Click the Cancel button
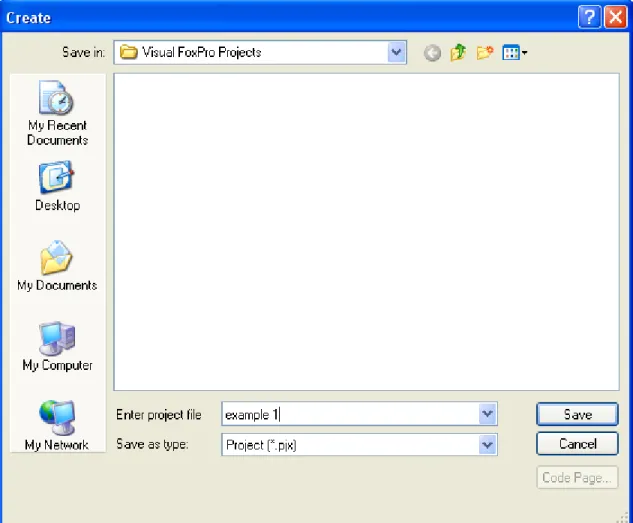The width and height of the screenshot is (633, 523). coord(577,444)
